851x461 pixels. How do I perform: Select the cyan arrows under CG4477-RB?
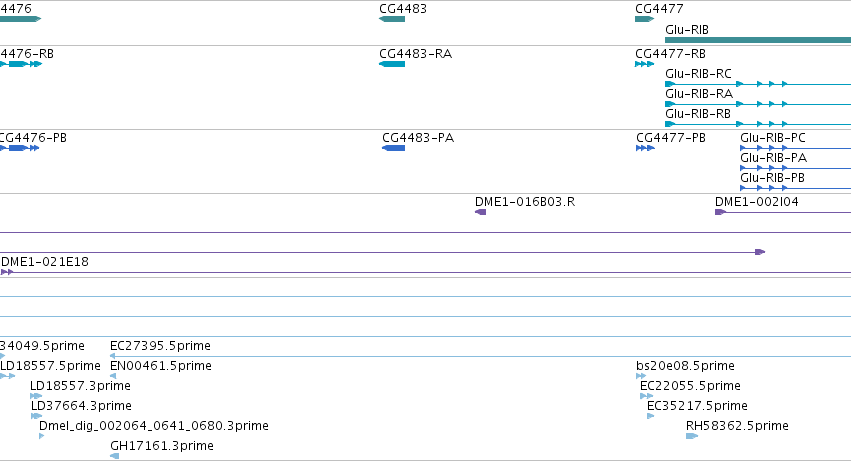(x=644, y=64)
